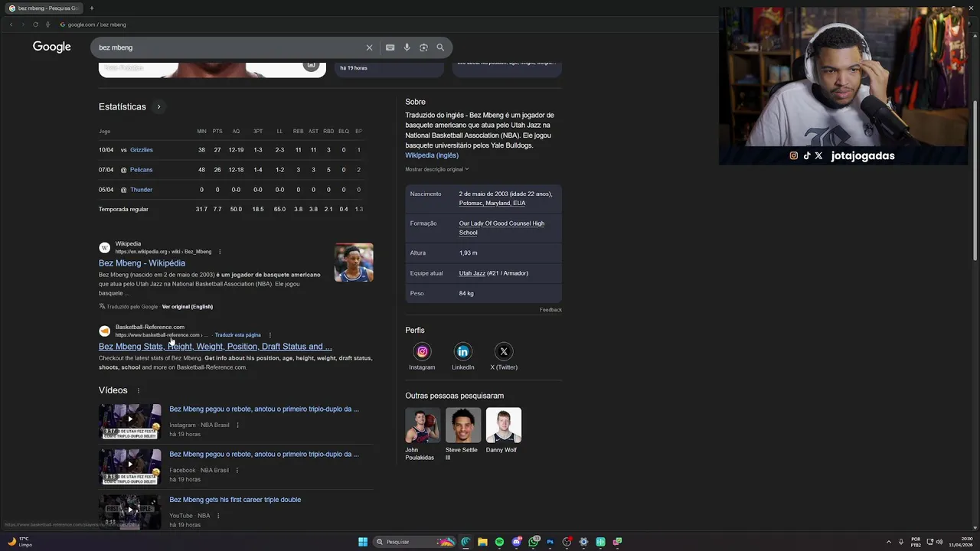
Task: Open the Videos section options menu
Action: coord(139,391)
